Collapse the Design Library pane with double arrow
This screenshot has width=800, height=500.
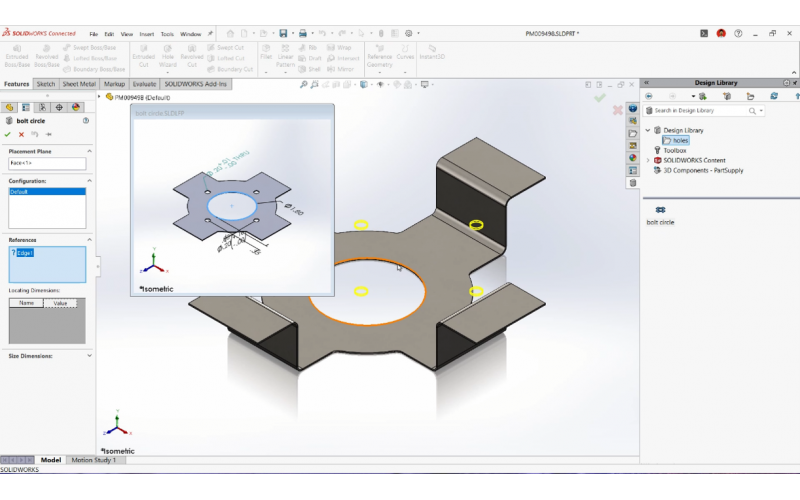tap(646, 83)
